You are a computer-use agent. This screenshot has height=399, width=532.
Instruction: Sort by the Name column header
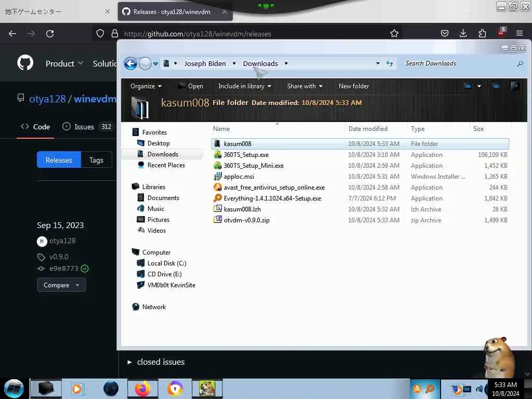221,129
